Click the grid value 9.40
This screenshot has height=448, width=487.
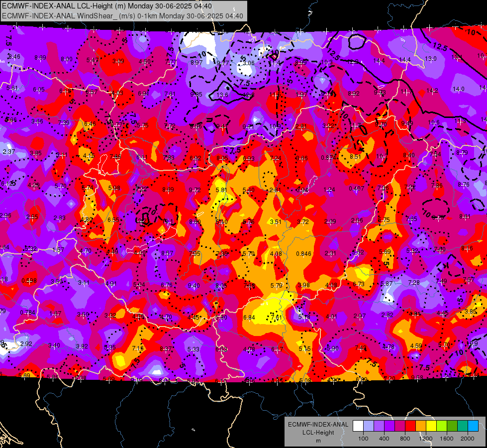point(194,286)
